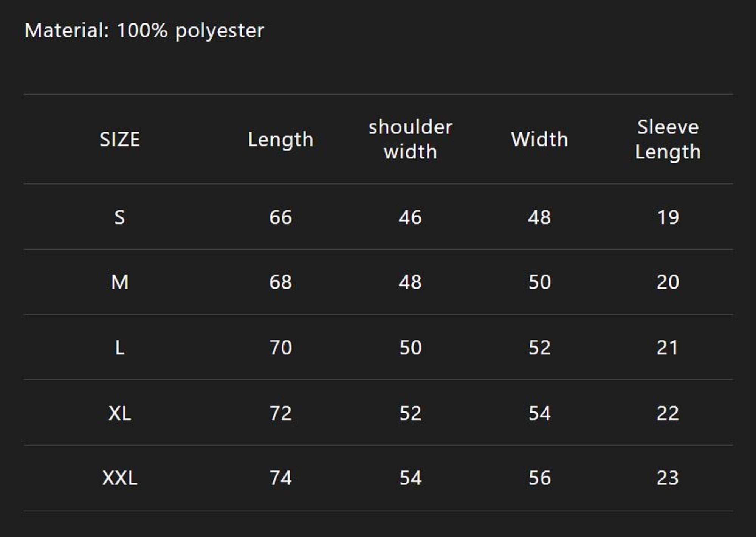
Task: Click the shoulder width column header
Action: click(411, 139)
